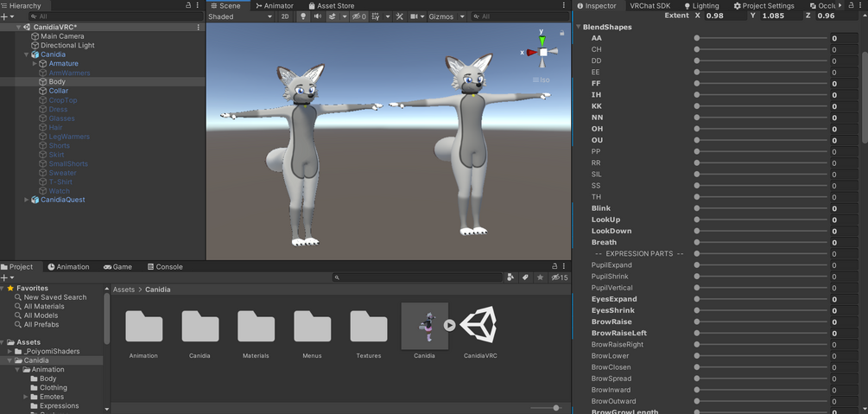Expand the Armature object
Screen dimensions: 868x414
(x=35, y=64)
